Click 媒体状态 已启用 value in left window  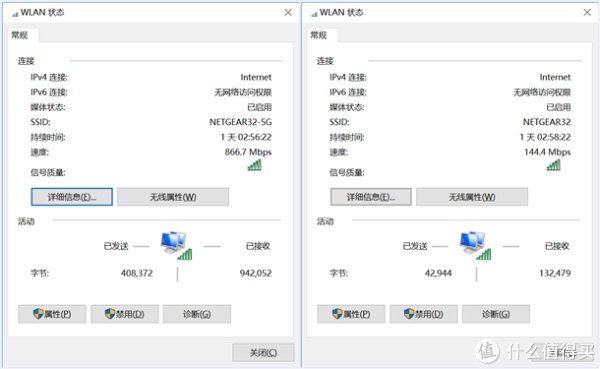point(259,107)
